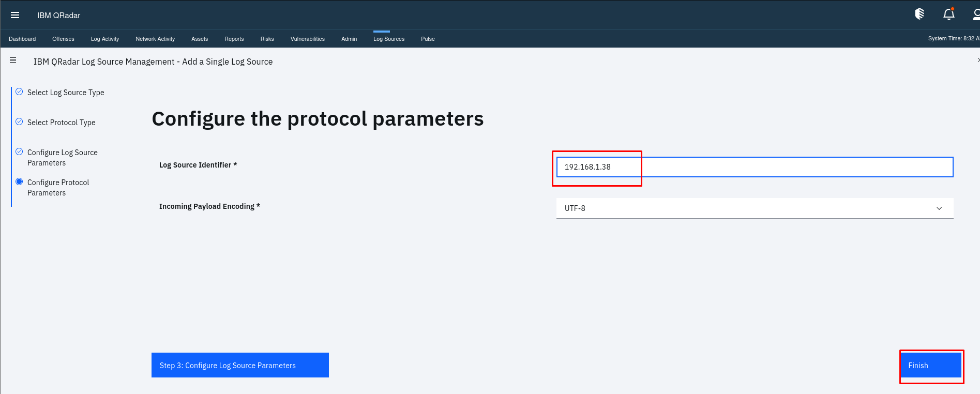980x394 pixels.
Task: Jump to the Select Protocol Type step
Action: pos(62,123)
